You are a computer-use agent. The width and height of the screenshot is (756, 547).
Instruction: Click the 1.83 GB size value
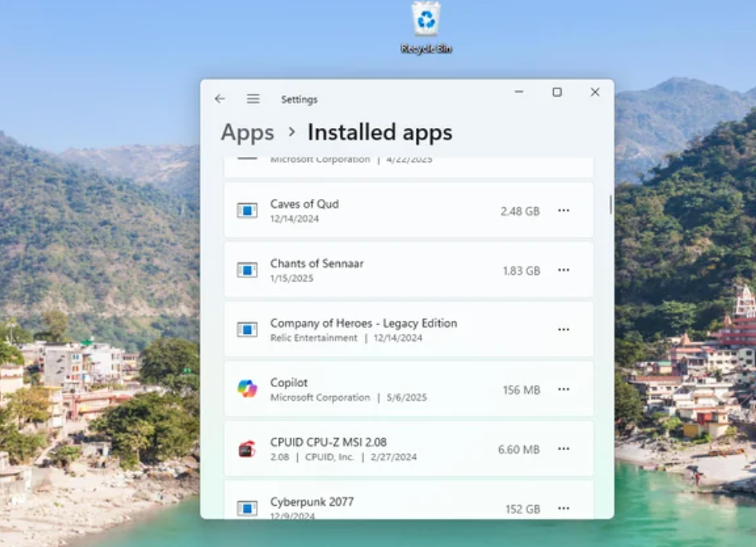pyautogui.click(x=521, y=271)
